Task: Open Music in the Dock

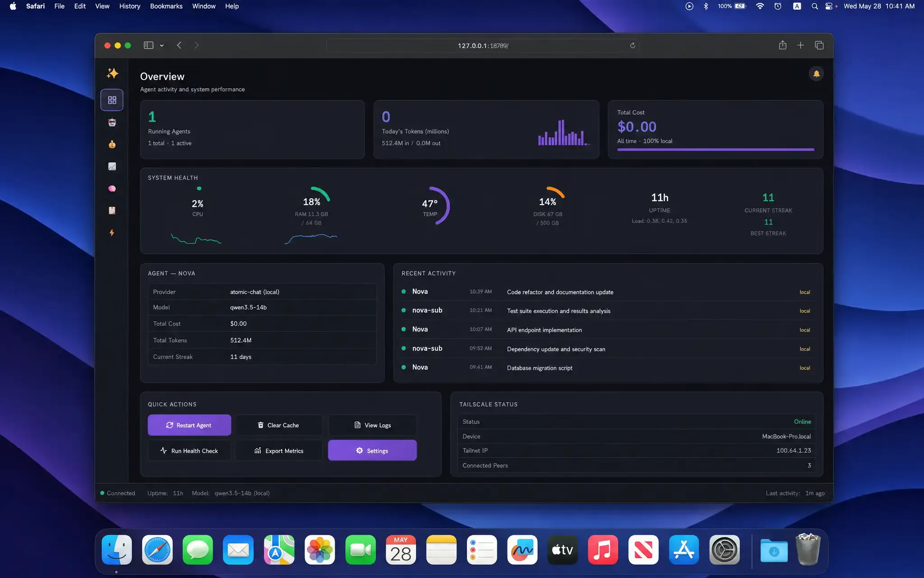Action: click(x=603, y=550)
